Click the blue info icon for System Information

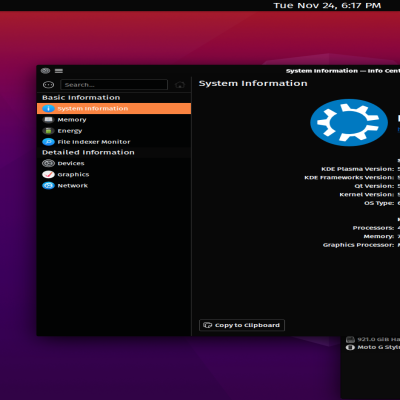click(48, 109)
